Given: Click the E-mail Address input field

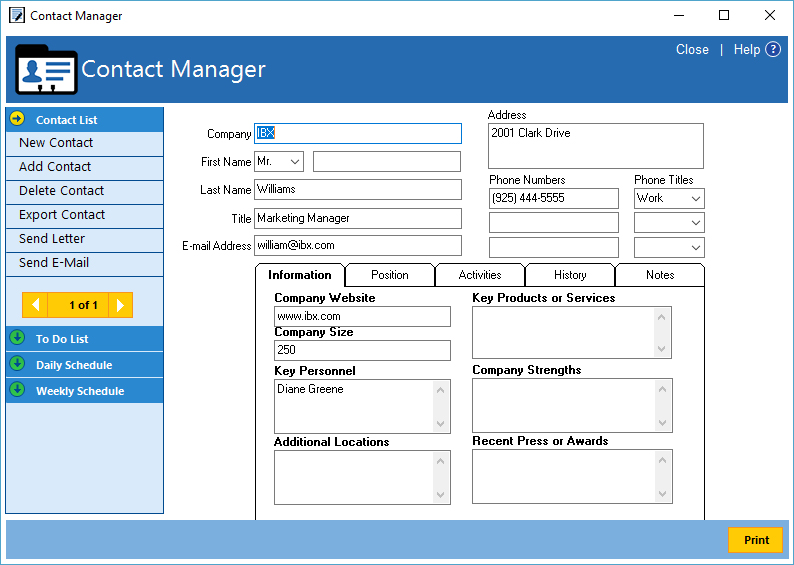Looking at the screenshot, I should [x=358, y=246].
